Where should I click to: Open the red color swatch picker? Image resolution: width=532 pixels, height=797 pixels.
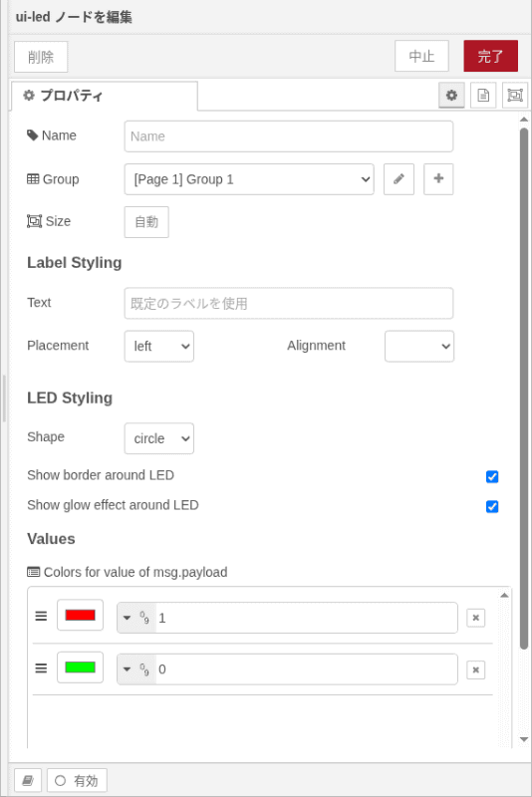point(80,615)
